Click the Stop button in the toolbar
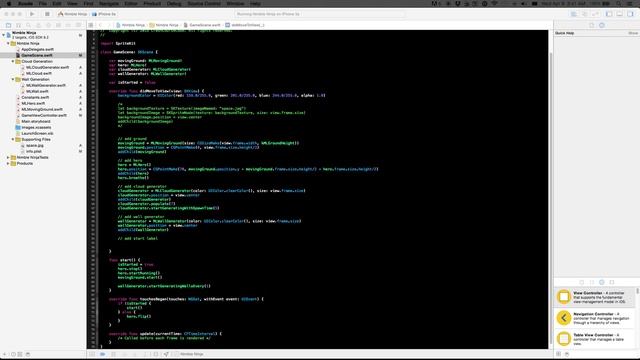The width and height of the screenshot is (640, 360). (47, 14)
